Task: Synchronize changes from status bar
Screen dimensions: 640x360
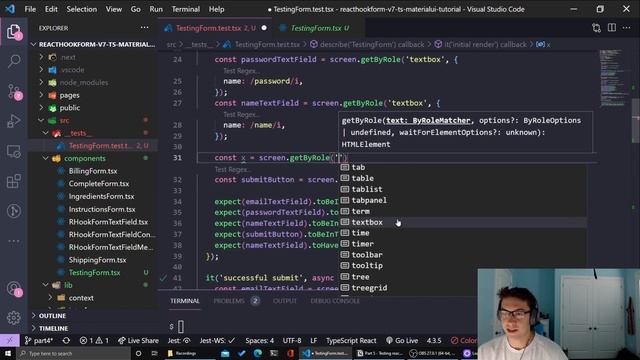Action: pos(66,340)
